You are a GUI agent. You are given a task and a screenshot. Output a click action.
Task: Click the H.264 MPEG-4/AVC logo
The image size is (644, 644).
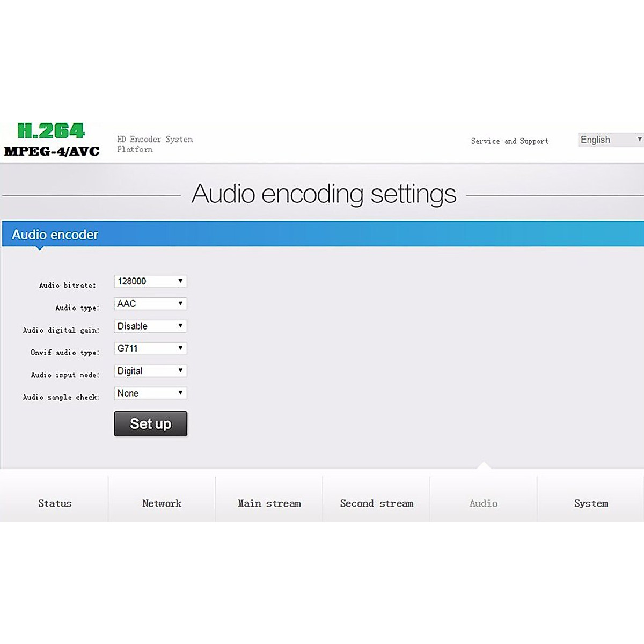52,140
